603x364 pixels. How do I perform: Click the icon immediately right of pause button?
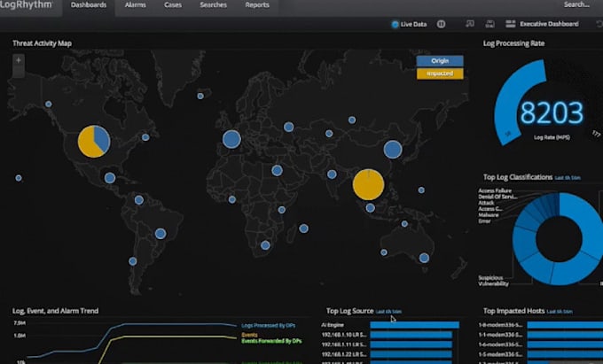coord(470,24)
